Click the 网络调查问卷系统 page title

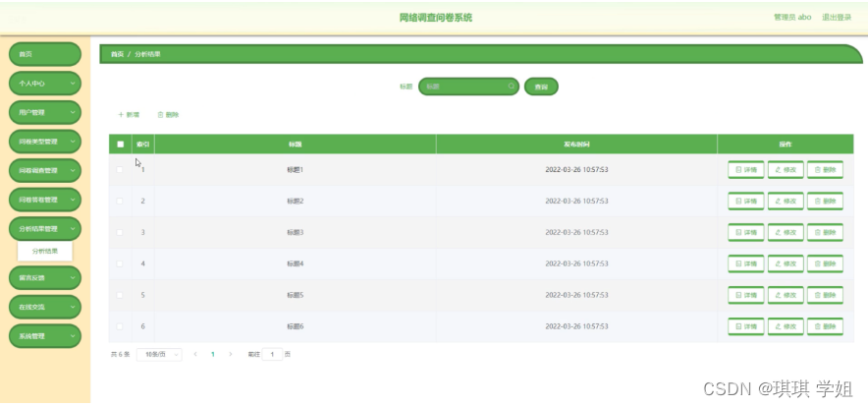(436, 18)
